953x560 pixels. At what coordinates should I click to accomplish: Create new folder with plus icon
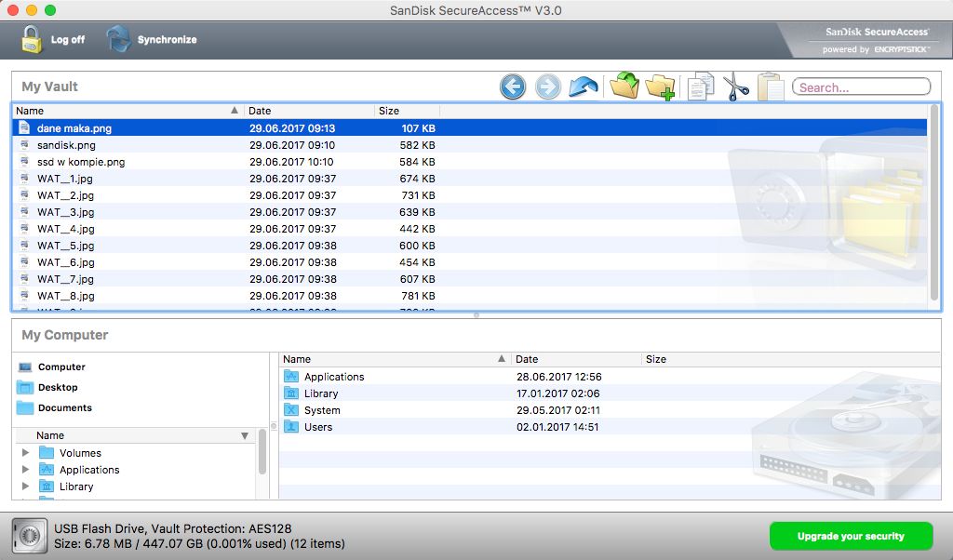point(660,87)
